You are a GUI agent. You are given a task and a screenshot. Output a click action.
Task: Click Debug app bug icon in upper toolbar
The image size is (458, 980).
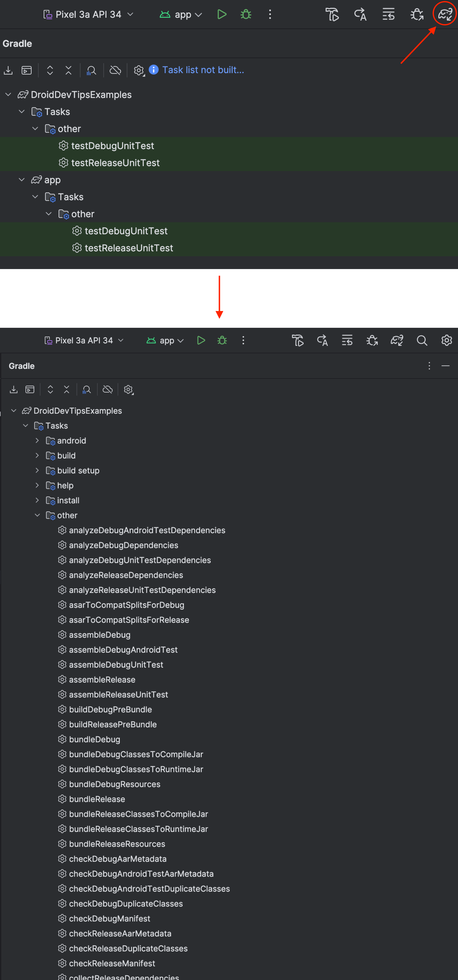pos(246,14)
